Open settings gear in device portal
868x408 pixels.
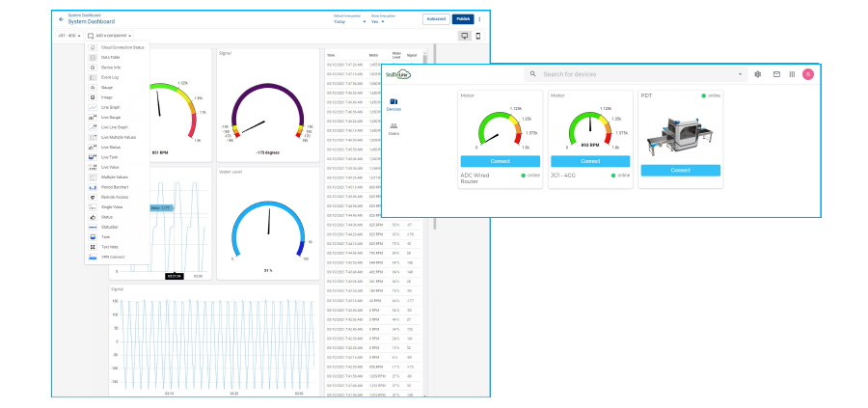coord(758,74)
